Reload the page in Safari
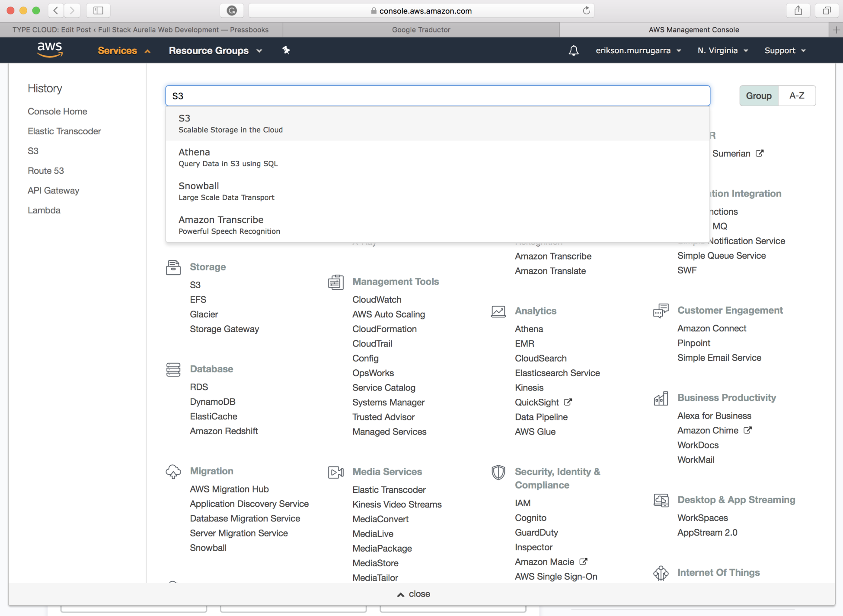 (586, 10)
